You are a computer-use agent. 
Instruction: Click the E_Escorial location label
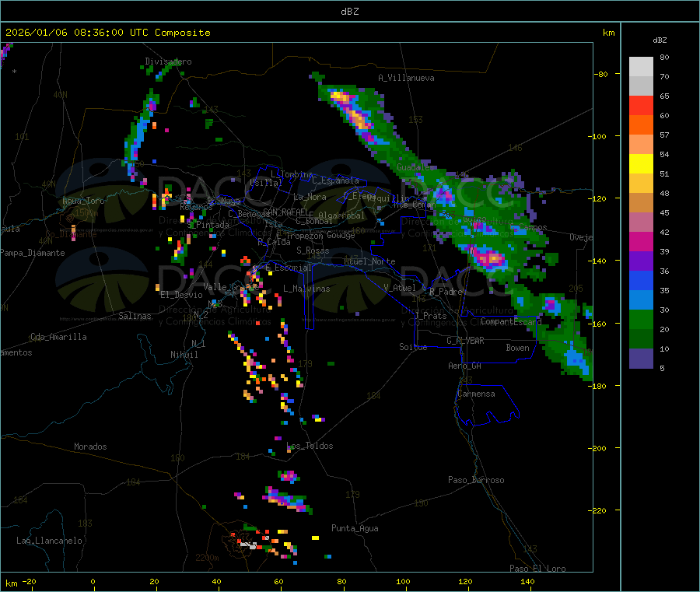point(289,268)
